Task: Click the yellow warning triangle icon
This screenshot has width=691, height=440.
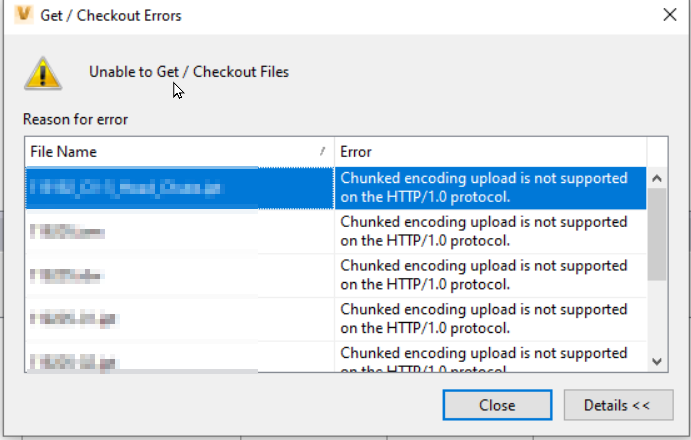Action: point(42,72)
